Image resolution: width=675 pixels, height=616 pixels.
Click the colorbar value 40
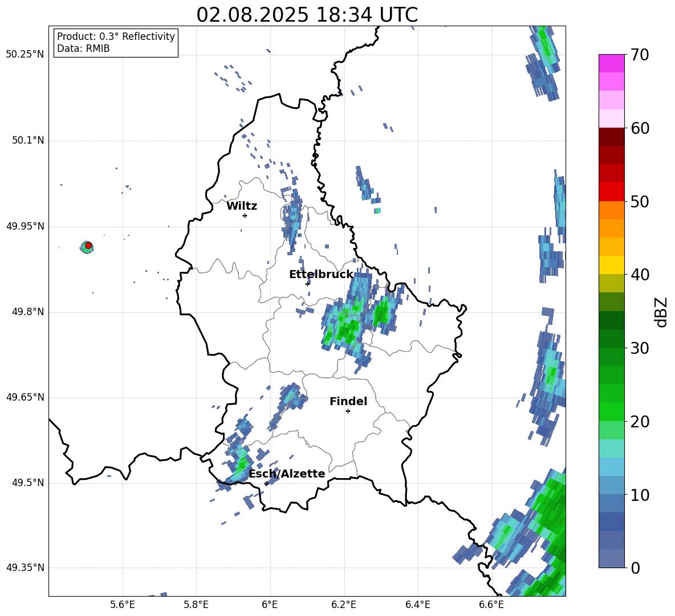(640, 275)
